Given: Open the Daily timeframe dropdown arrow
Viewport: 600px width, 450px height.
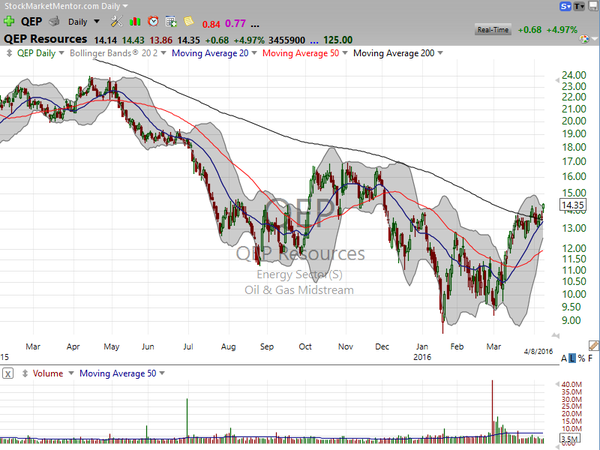Looking at the screenshot, I should pos(97,21).
